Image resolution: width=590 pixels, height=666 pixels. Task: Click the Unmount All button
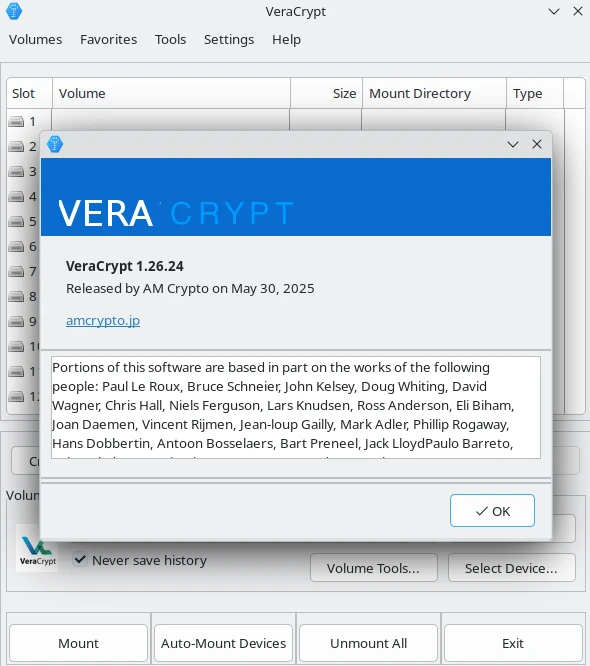pyautogui.click(x=368, y=643)
